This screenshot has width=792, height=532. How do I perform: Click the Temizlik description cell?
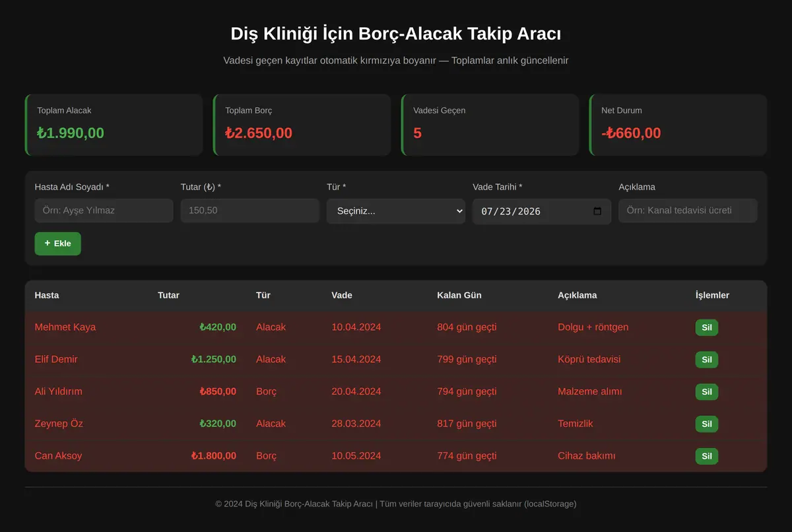click(576, 423)
